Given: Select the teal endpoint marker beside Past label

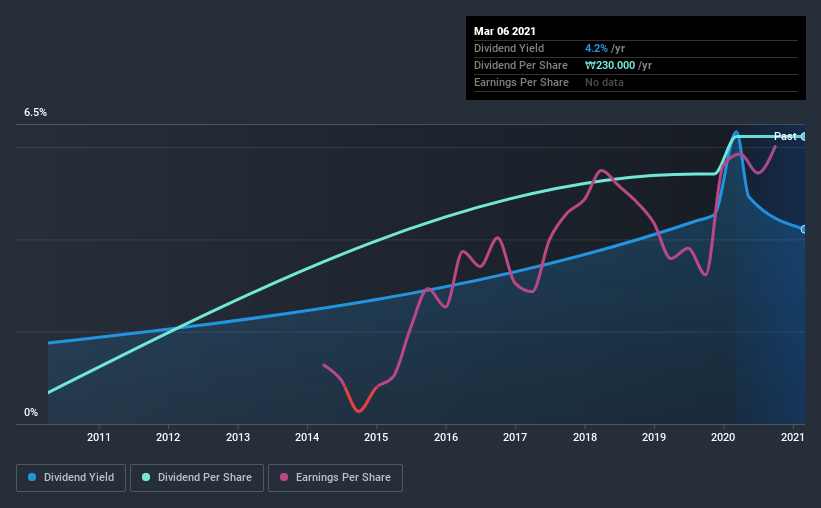Looking at the screenshot, I should pyautogui.click(x=803, y=137).
